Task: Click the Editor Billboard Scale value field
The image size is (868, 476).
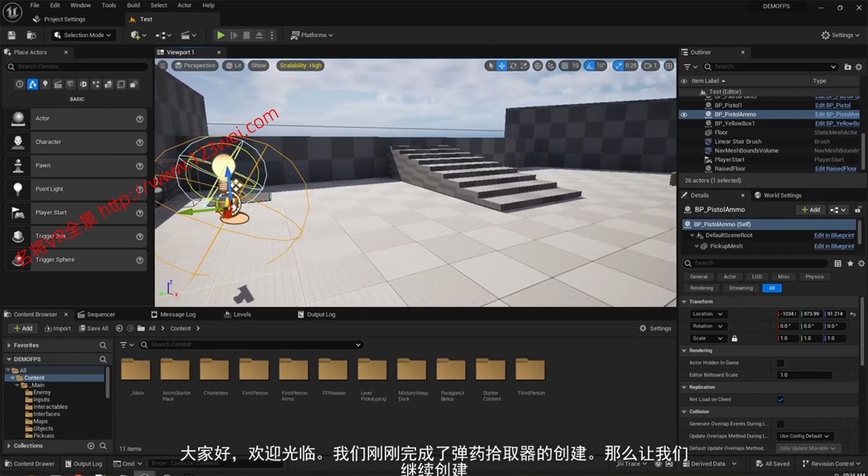Action: (x=804, y=375)
